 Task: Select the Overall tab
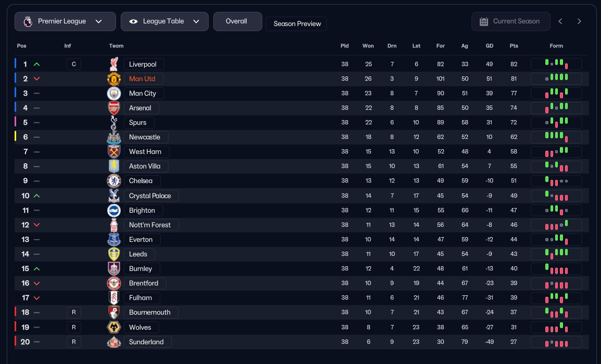click(236, 21)
